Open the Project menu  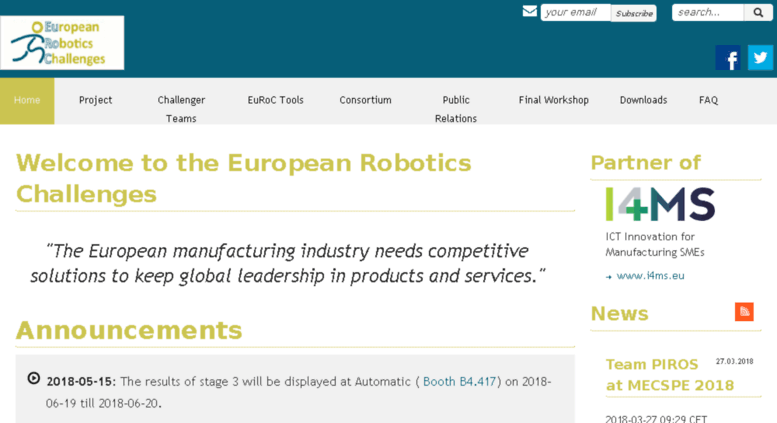[x=96, y=100]
